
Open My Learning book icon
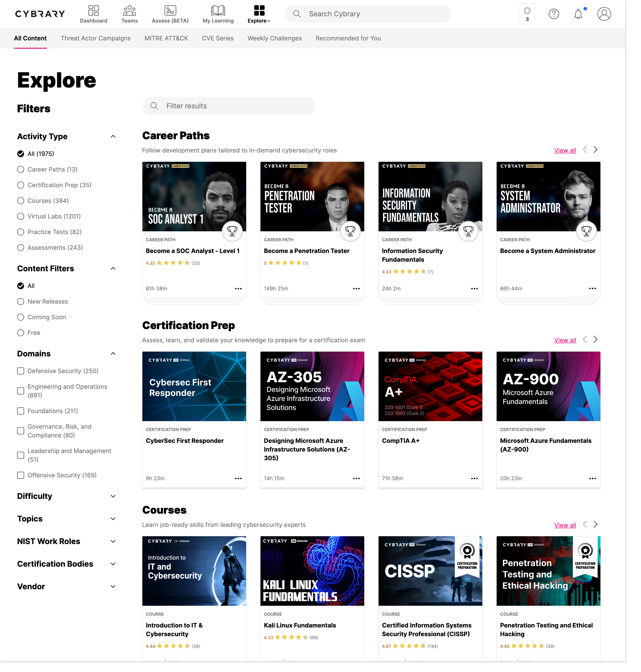(218, 11)
